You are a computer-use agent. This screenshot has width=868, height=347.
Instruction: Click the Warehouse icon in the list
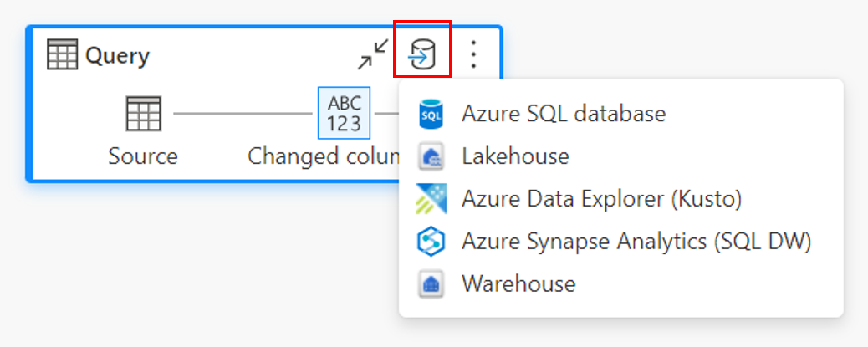(431, 284)
